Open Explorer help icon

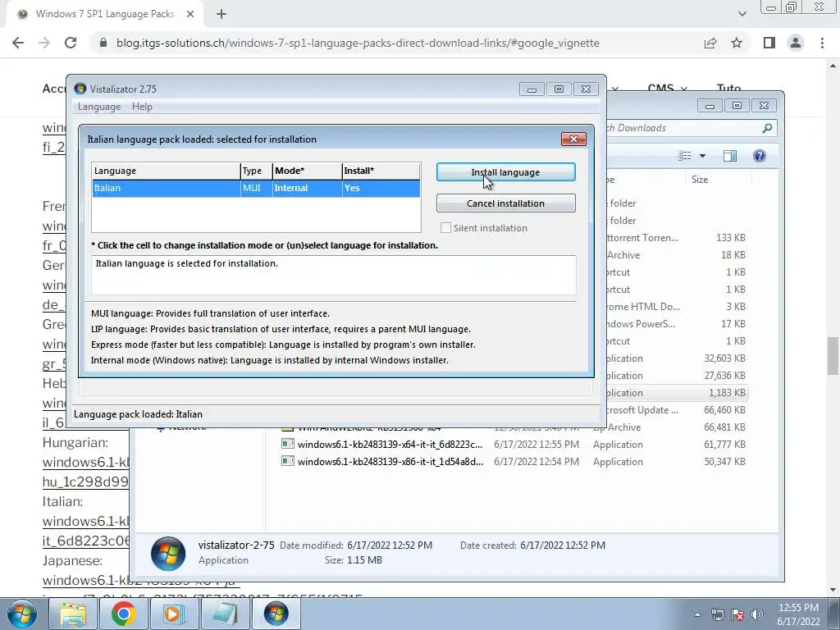pyautogui.click(x=759, y=156)
